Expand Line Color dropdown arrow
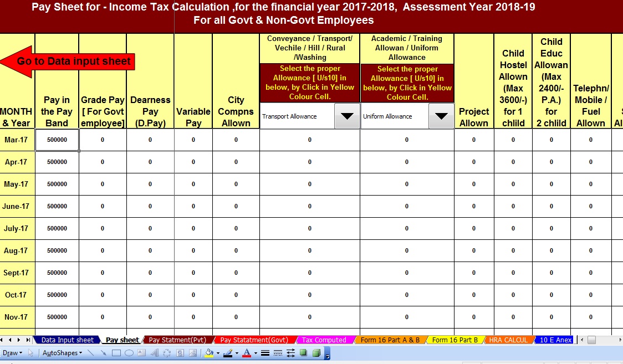Viewport: 623px width, 364px height. tap(237, 353)
